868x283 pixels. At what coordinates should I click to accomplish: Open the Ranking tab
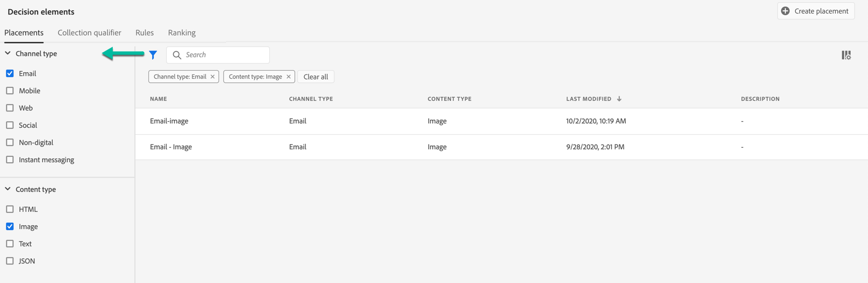182,33
